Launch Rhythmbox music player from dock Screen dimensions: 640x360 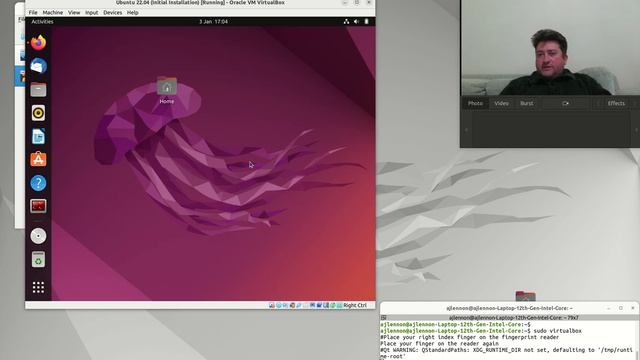click(38, 113)
